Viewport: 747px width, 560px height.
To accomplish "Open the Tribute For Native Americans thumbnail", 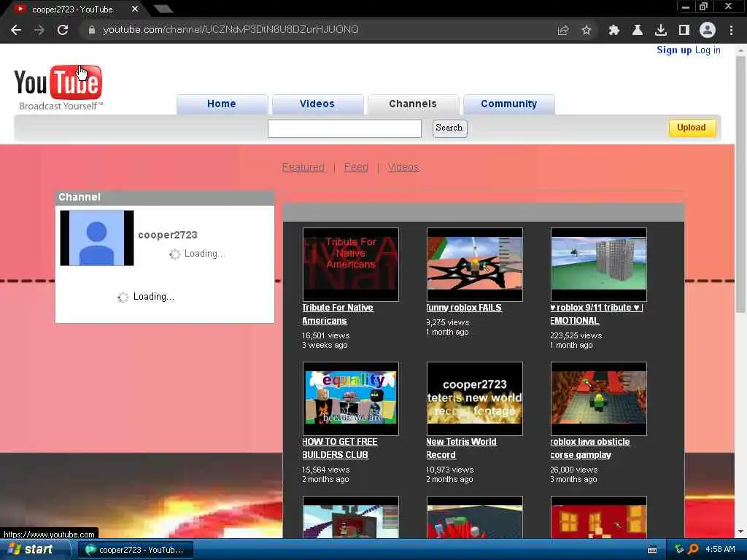I will (351, 264).
